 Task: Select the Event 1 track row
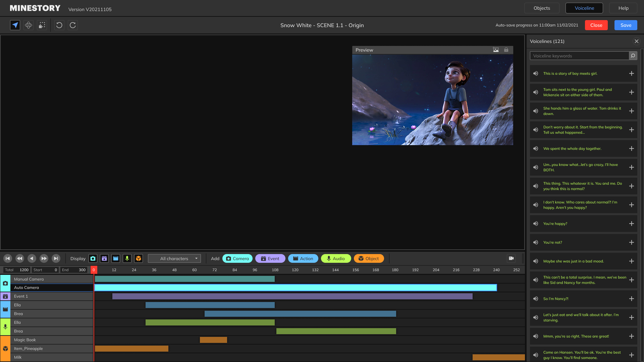[x=52, y=296]
